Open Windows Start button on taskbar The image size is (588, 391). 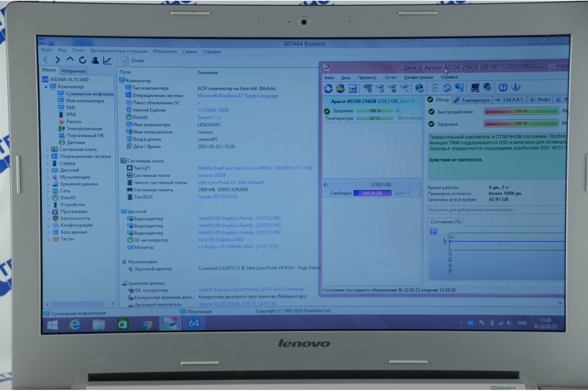52,324
